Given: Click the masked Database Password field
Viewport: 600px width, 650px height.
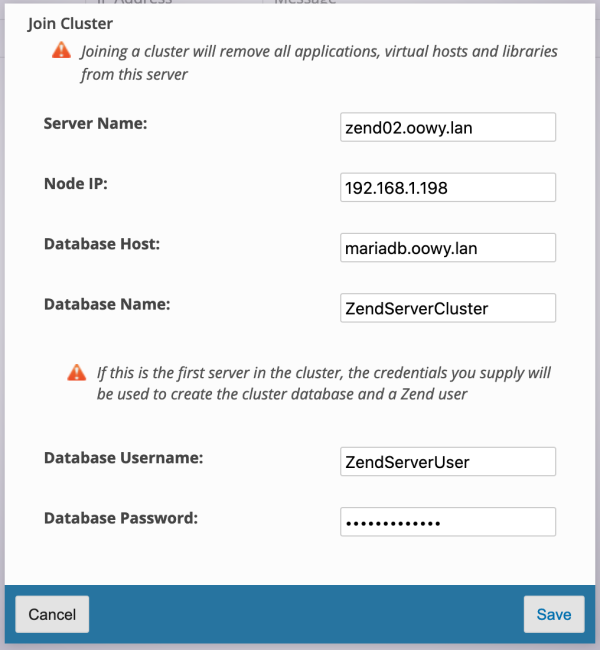Looking at the screenshot, I should click(448, 522).
